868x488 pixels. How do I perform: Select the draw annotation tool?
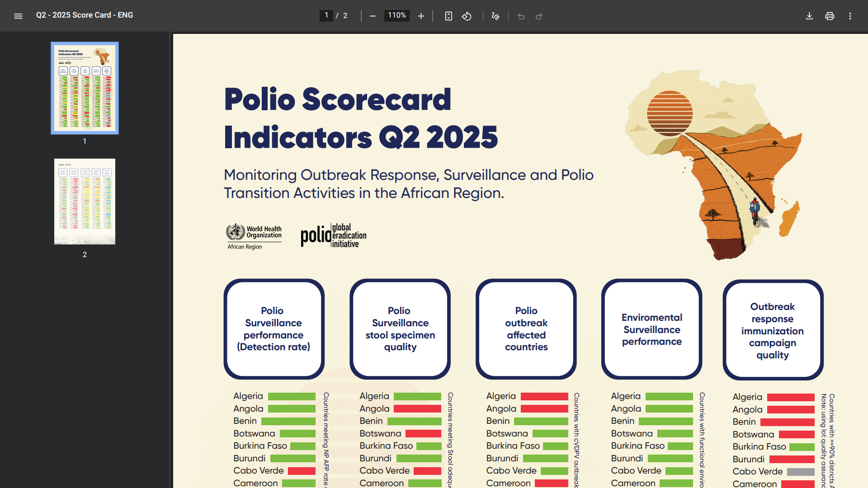495,16
